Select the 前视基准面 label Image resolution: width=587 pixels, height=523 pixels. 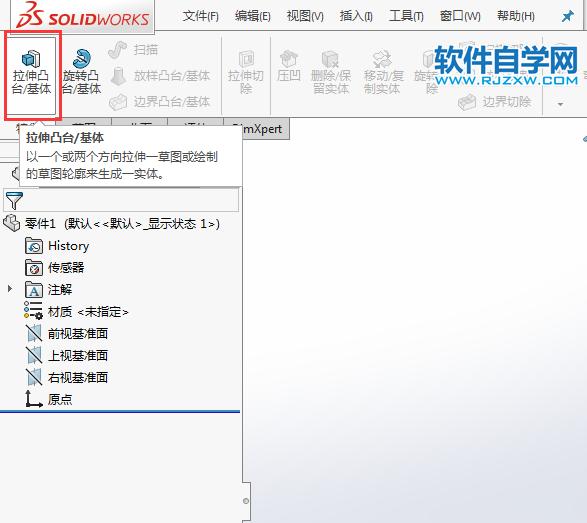[x=78, y=333]
